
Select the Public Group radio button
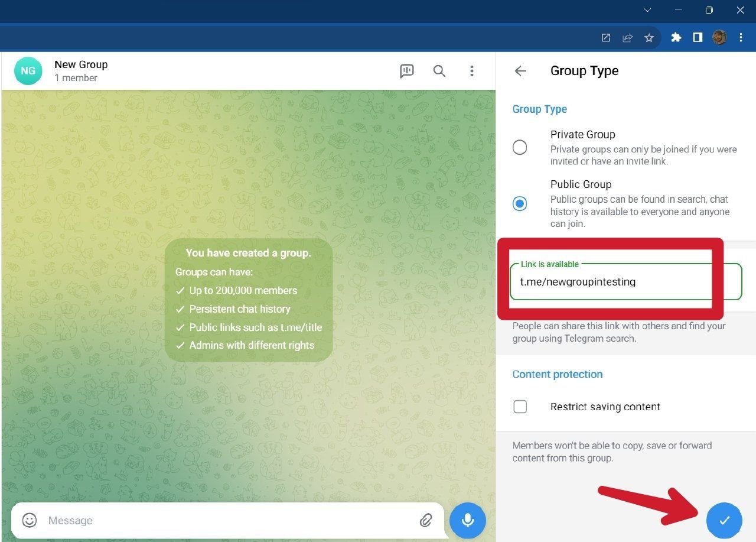[x=520, y=204]
